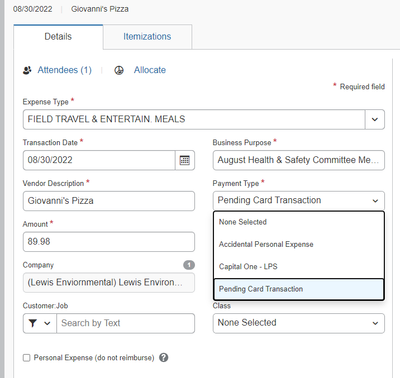The image size is (400, 378).
Task: Click the Attendees people icon
Action: click(27, 70)
